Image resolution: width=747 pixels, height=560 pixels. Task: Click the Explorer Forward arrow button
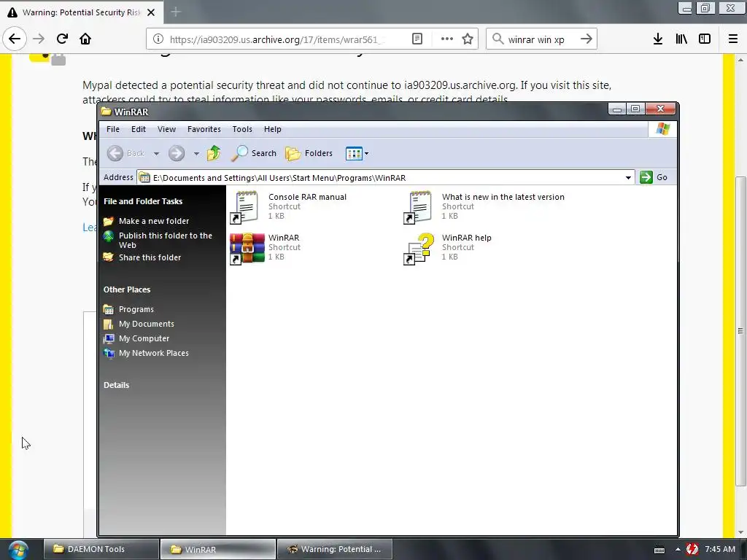point(177,153)
